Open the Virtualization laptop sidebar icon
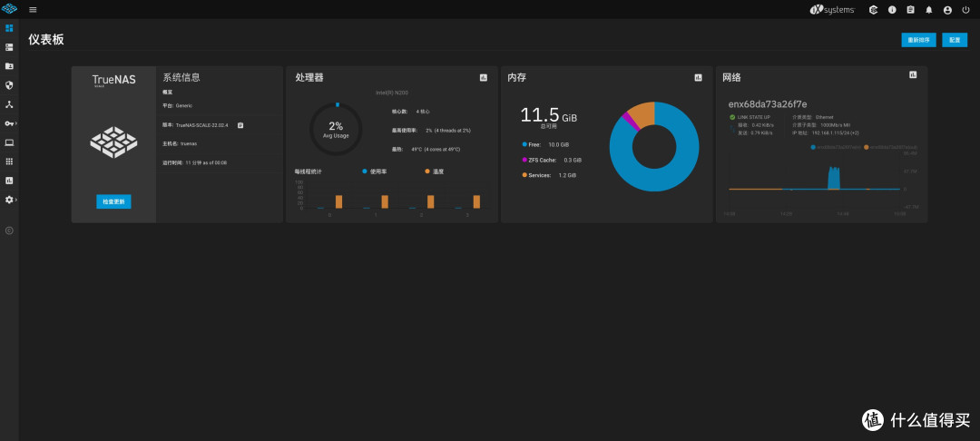The image size is (980, 441). (9, 142)
